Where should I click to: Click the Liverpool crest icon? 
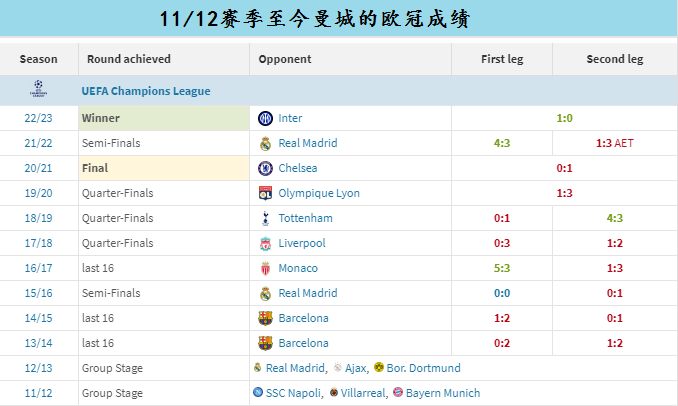[x=265, y=243]
